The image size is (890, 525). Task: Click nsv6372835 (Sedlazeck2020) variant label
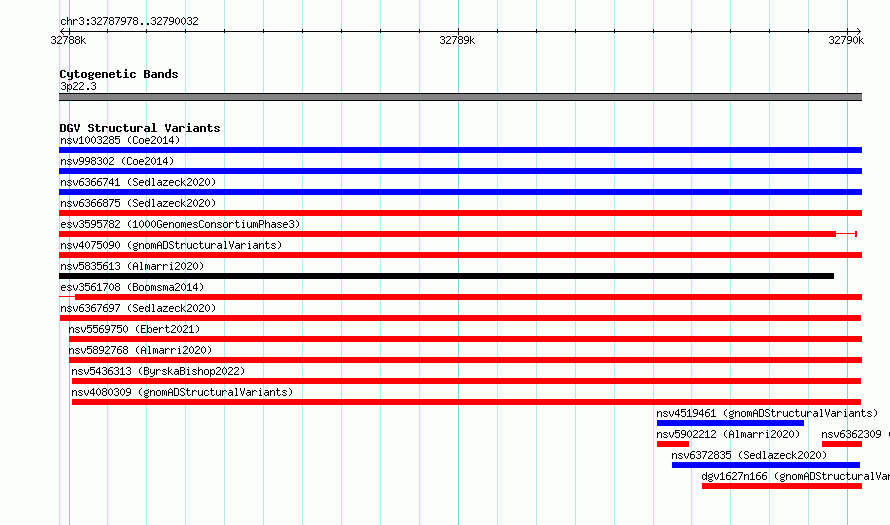[x=749, y=455]
